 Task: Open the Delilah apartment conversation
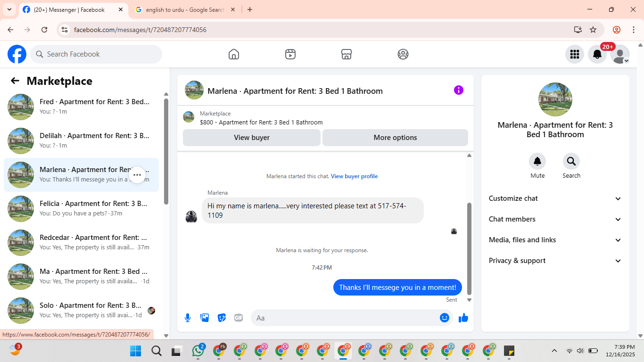[81, 141]
